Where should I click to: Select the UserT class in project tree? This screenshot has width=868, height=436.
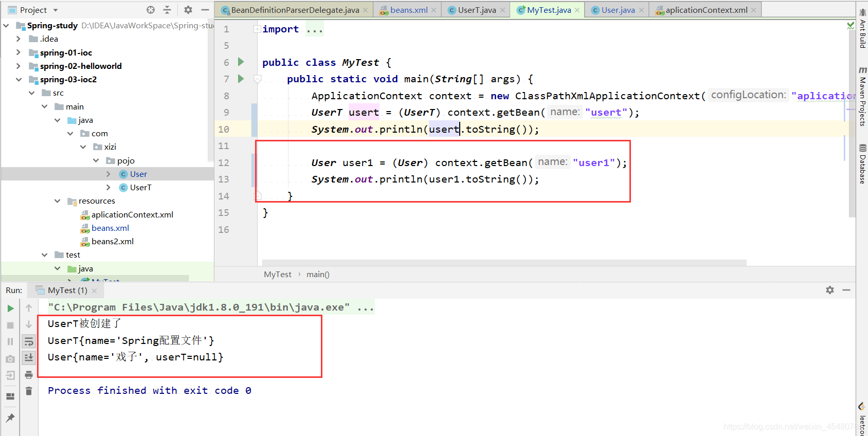(140, 187)
